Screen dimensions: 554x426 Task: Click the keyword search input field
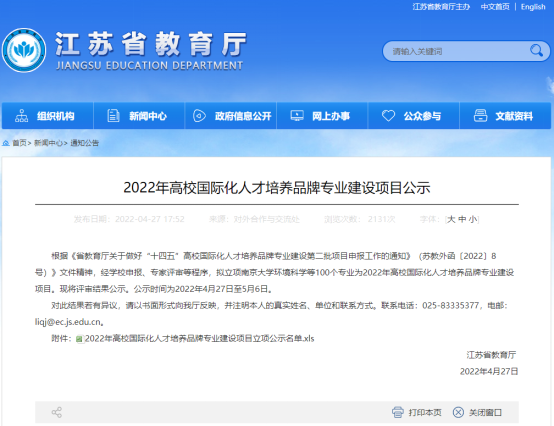456,51
